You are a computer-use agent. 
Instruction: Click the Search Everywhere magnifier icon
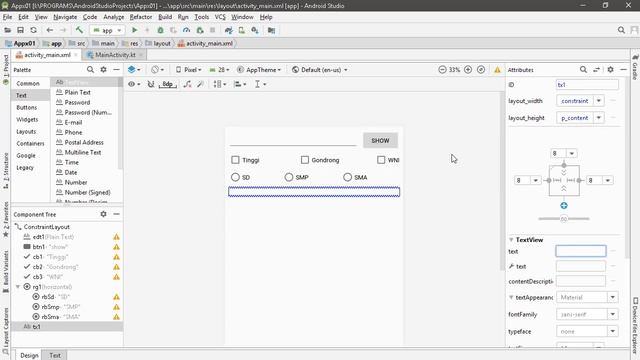[621, 30]
